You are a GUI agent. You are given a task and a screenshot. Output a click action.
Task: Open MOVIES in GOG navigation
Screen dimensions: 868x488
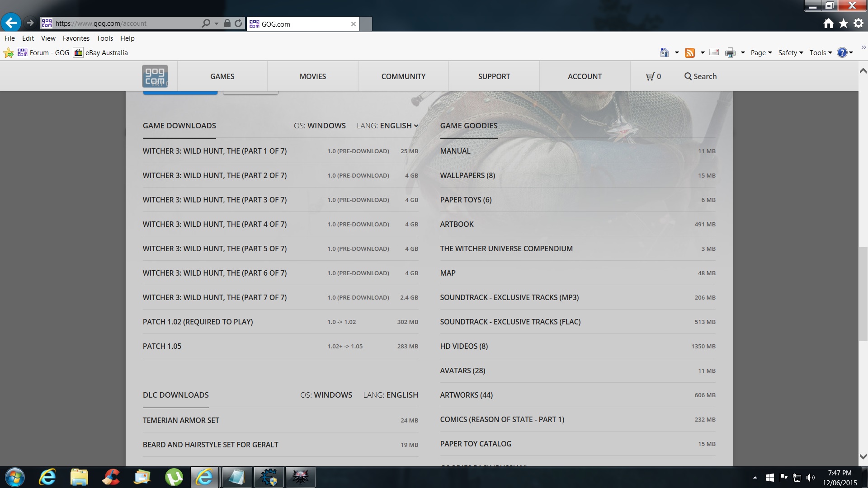[313, 76]
